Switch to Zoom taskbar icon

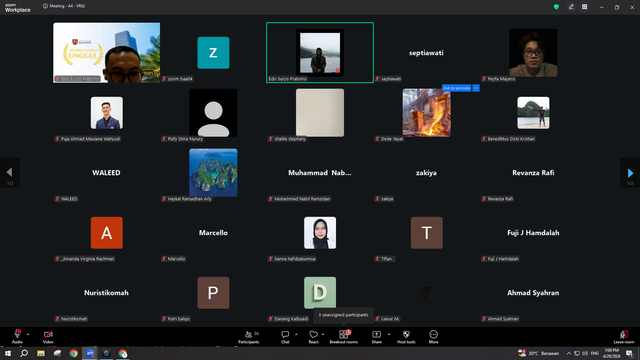point(90,353)
